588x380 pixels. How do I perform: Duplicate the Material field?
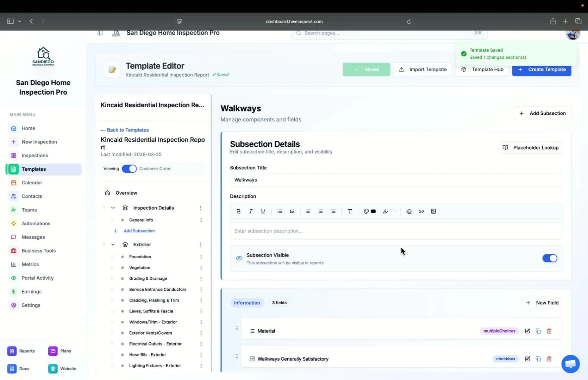click(x=538, y=331)
